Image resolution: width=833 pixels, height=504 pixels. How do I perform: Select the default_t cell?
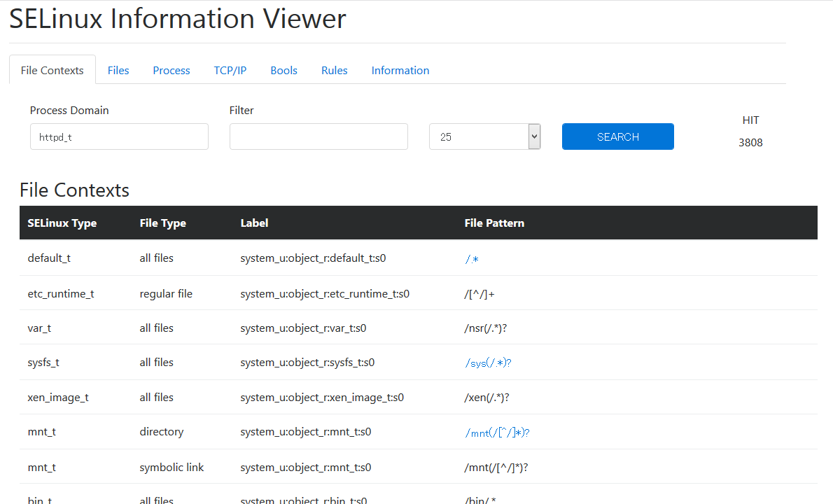click(49, 258)
